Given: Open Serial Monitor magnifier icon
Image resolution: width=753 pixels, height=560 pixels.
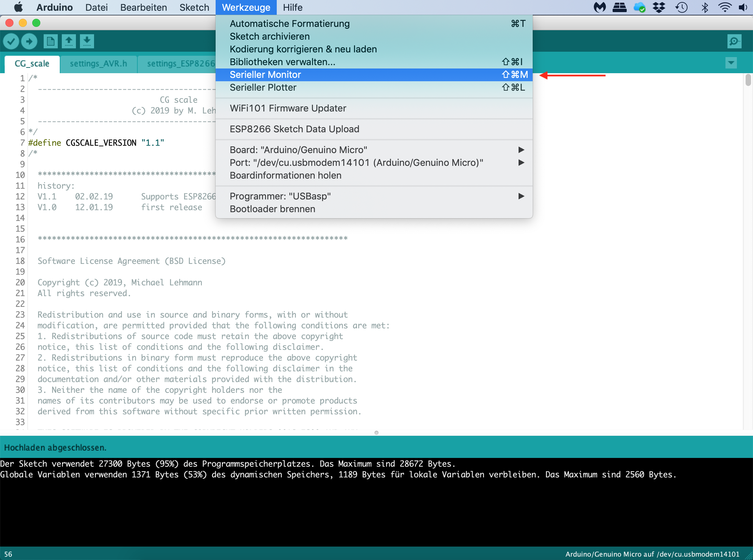Looking at the screenshot, I should tap(734, 41).
